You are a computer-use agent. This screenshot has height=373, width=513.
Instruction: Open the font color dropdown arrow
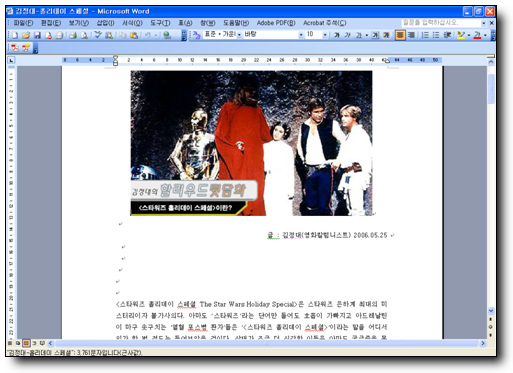485,35
